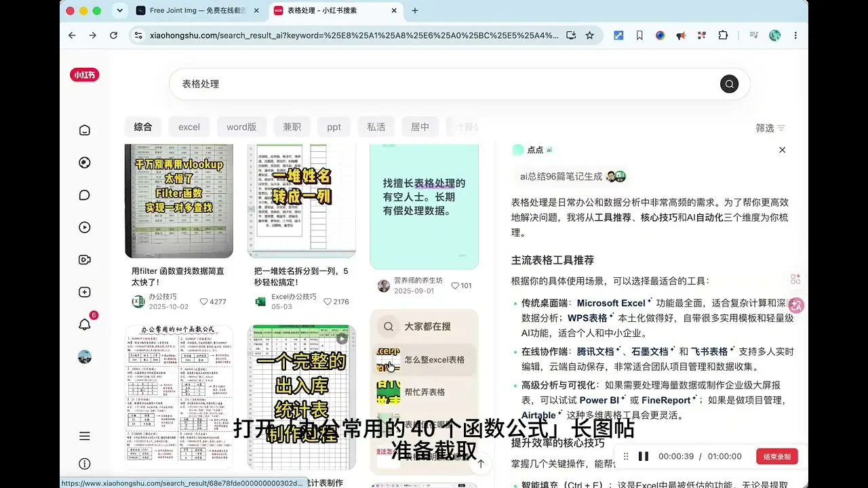Click the megaphone extension icon
The image size is (868, 488).
click(x=681, y=35)
